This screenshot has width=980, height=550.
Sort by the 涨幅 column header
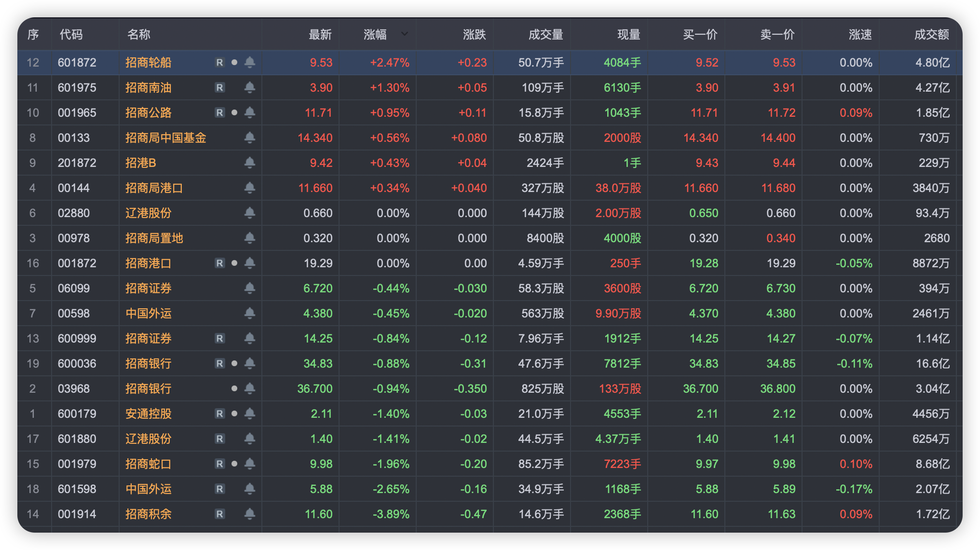375,34
